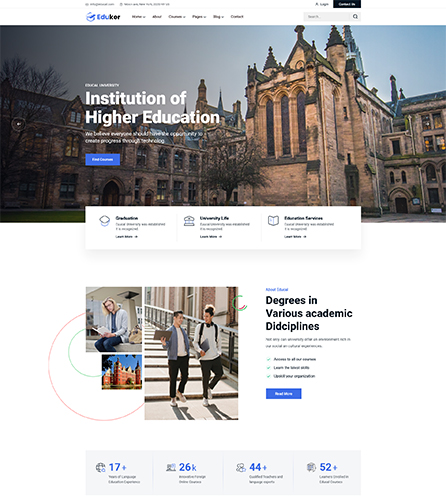Click the Login user icon
This screenshot has height=500, width=446.
(x=317, y=4)
